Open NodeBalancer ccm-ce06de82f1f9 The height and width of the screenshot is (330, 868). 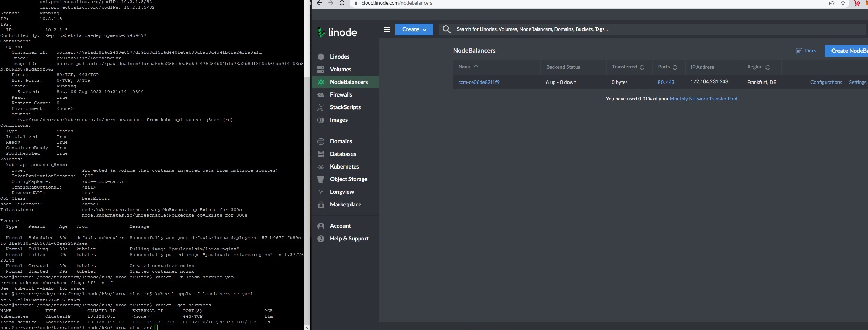[x=479, y=82]
